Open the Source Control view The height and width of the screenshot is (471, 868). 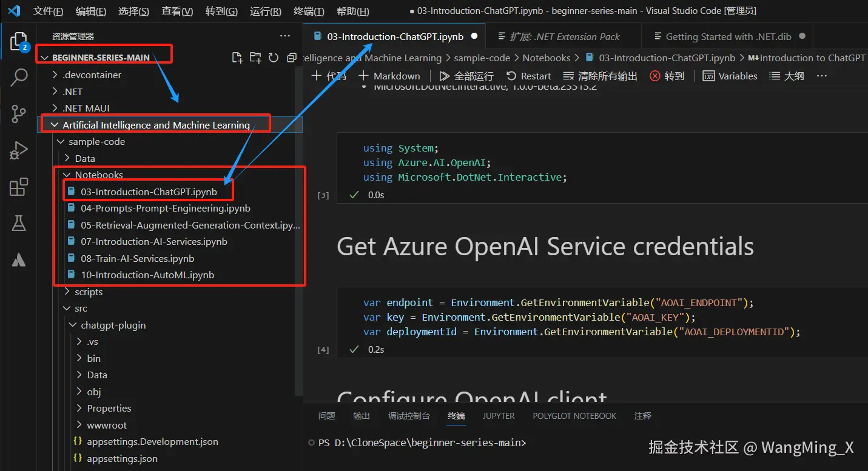click(x=19, y=113)
